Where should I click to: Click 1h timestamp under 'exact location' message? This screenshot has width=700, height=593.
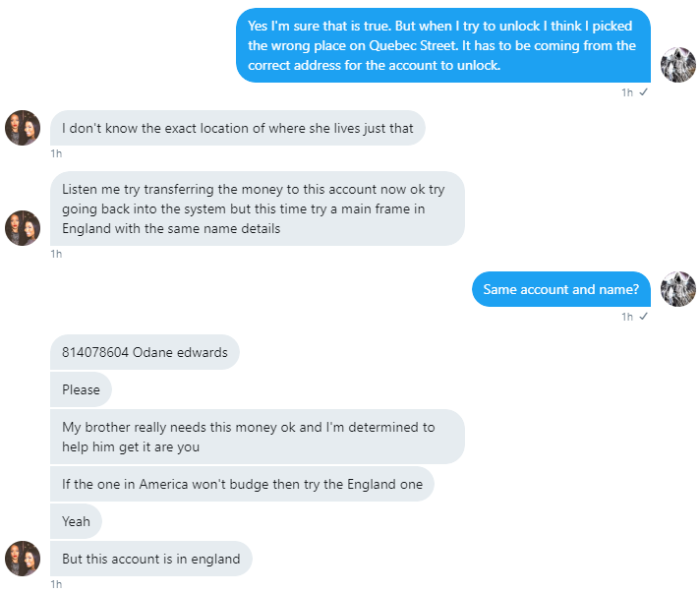(56, 153)
